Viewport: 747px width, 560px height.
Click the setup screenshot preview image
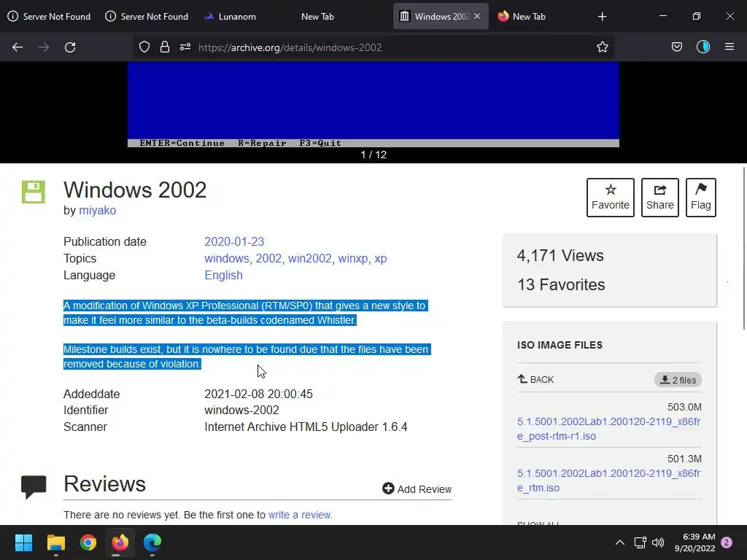point(373,104)
